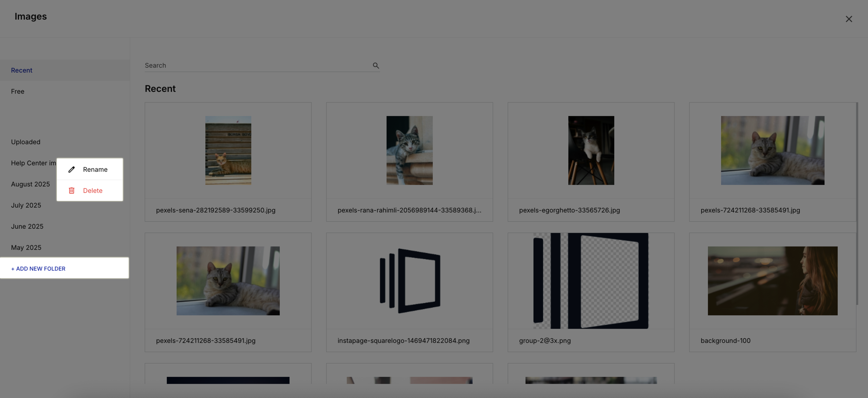Click the search magnifier icon
Image resolution: width=868 pixels, height=398 pixels.
click(376, 65)
